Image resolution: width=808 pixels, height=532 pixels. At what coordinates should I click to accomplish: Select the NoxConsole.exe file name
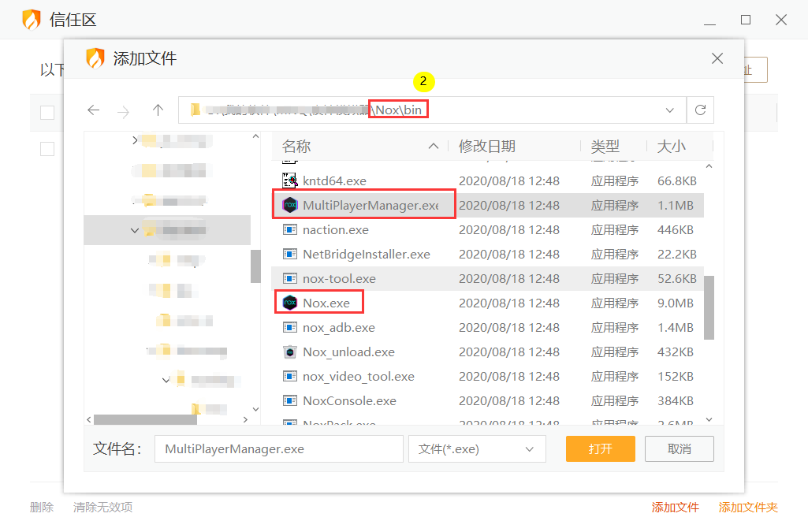(349, 400)
